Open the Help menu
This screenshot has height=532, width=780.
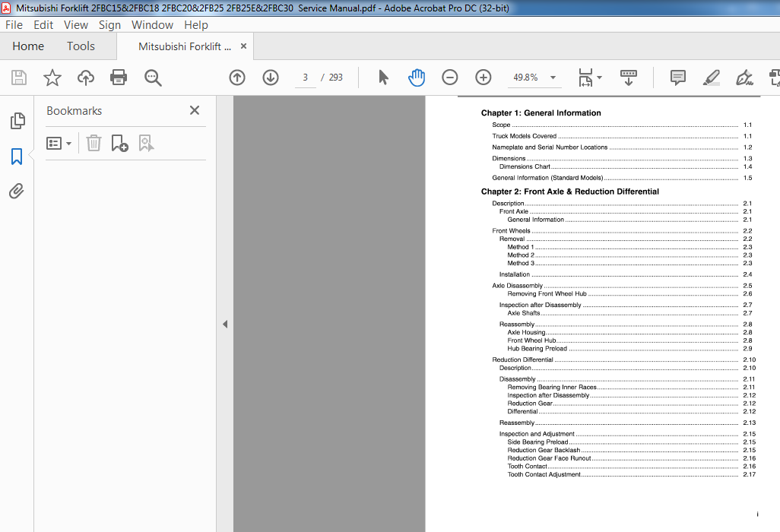pos(196,25)
